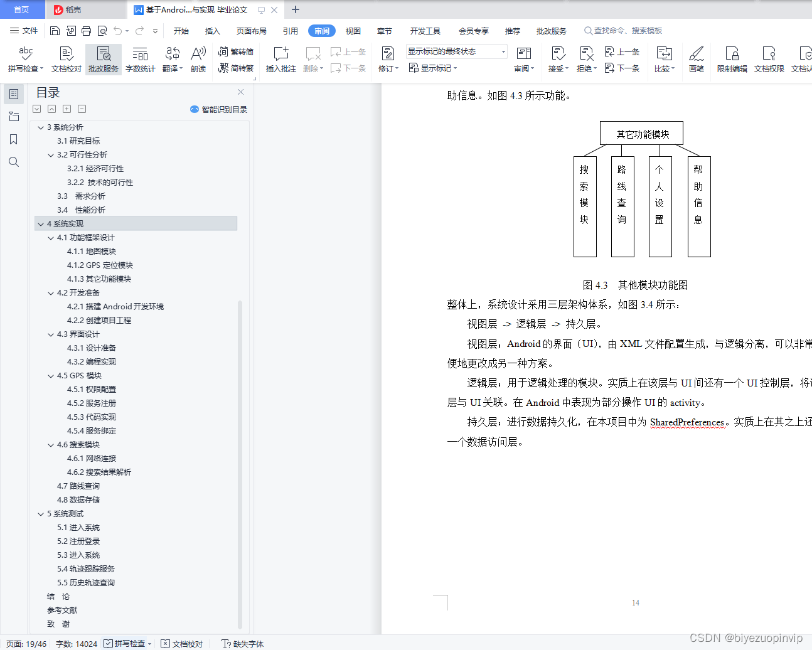The width and height of the screenshot is (812, 650).
Task: Go to the 首页 tab
Action: point(21,9)
